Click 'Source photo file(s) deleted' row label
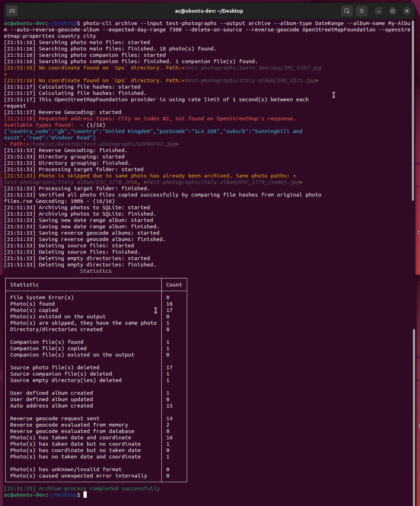This screenshot has width=420, height=506. click(x=55, y=367)
